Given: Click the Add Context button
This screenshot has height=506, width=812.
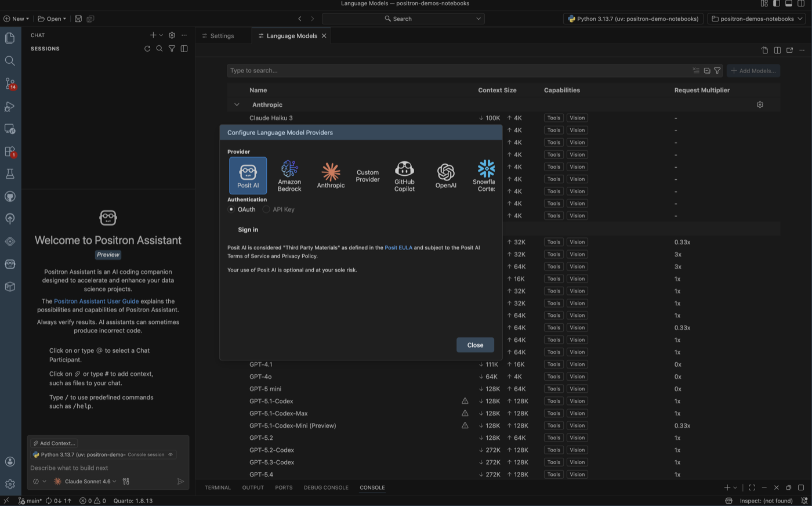Looking at the screenshot, I should (54, 443).
